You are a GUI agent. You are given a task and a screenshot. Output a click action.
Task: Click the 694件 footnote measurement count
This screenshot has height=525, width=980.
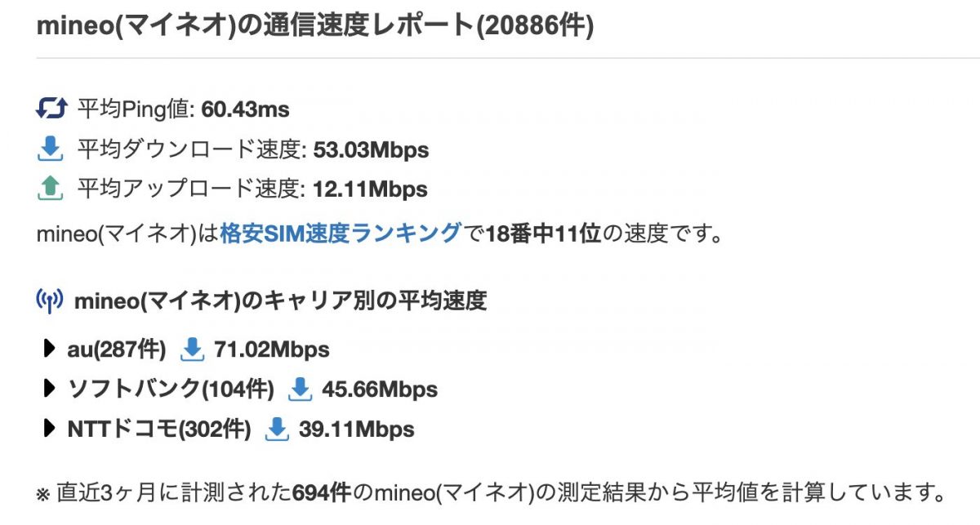pyautogui.click(x=322, y=493)
